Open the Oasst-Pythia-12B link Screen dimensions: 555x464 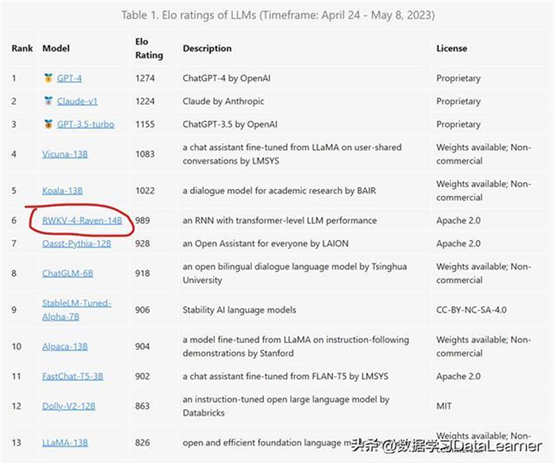(x=76, y=244)
